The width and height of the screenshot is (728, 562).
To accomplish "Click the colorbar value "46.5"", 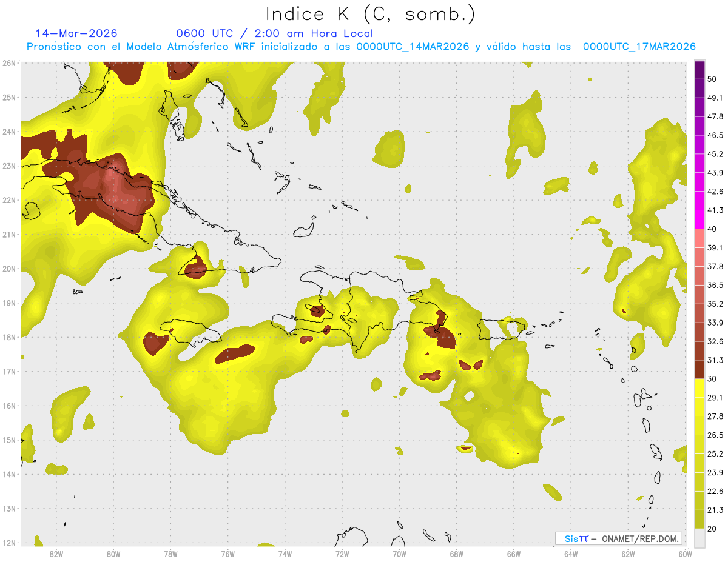I will point(715,135).
